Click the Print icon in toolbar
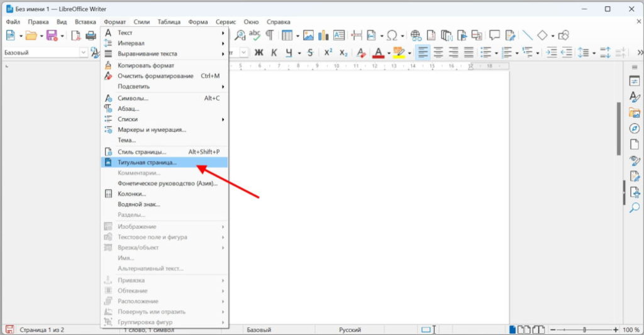This screenshot has height=335, width=644. pos(91,36)
